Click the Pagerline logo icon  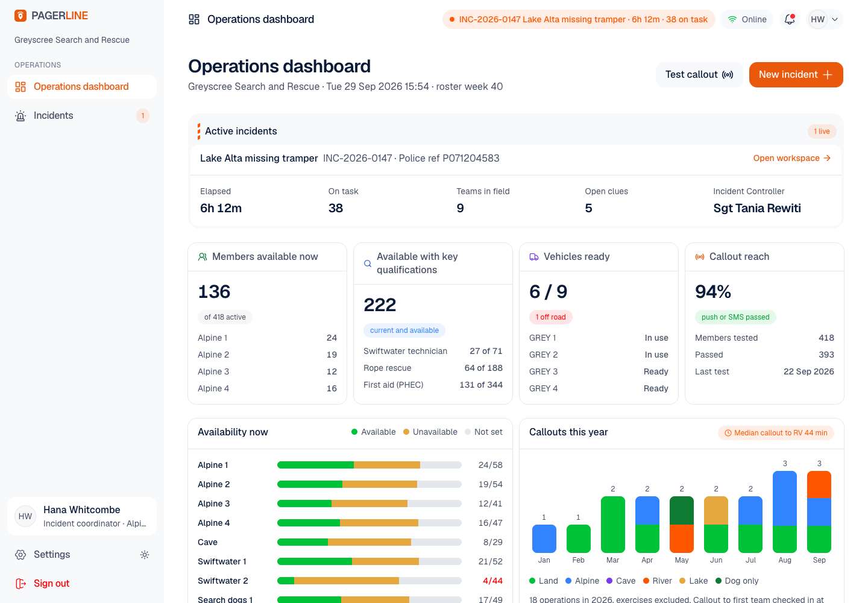[x=20, y=16]
